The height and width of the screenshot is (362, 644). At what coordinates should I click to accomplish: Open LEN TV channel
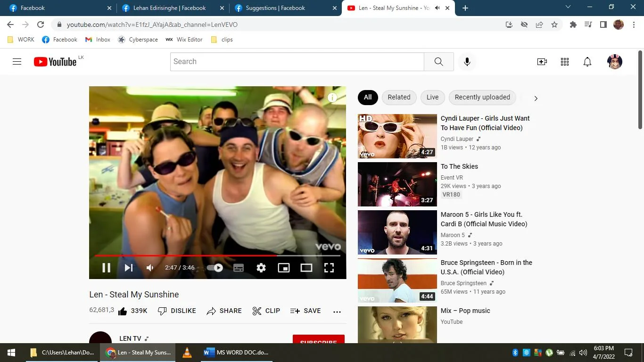coord(130,338)
